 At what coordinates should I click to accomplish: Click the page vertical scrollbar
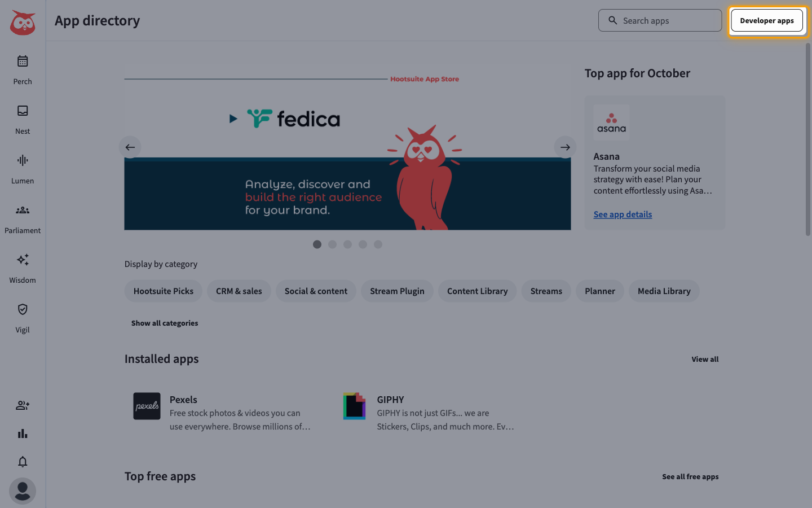[807, 139]
